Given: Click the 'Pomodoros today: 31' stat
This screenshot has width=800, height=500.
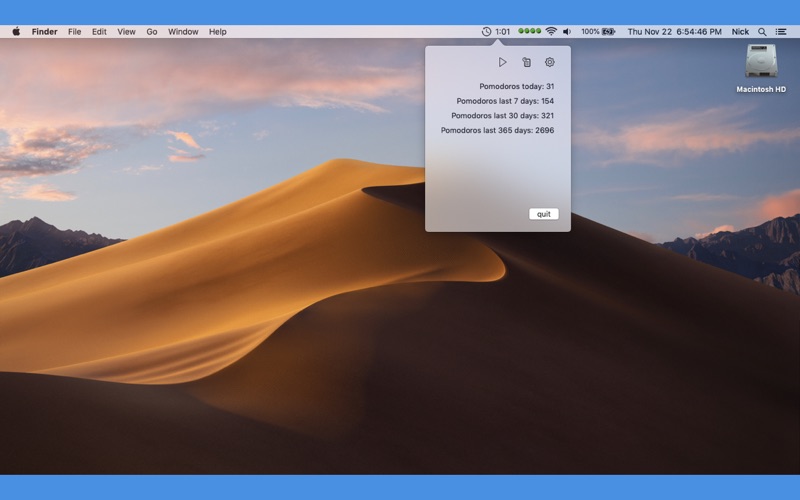Looking at the screenshot, I should point(516,86).
